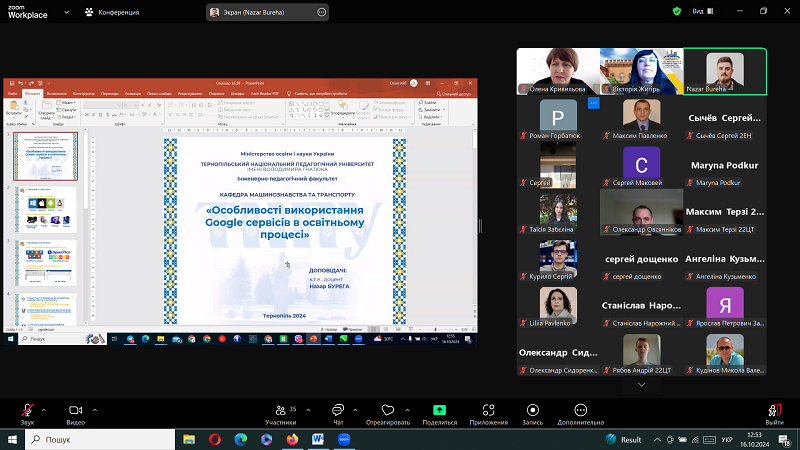Open the Чат chat panel
Viewport: 800px width, 450px height.
(338, 414)
